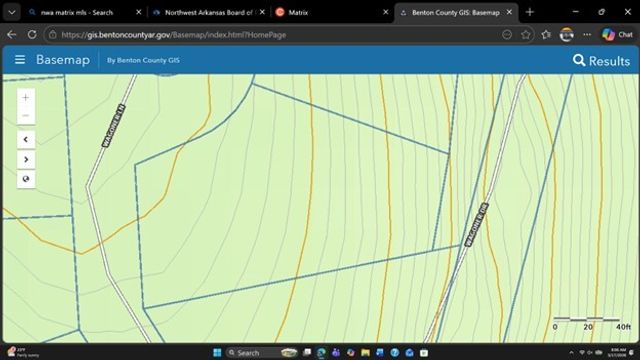Switch to the Matrix tab
The width and height of the screenshot is (640, 360).
pyautogui.click(x=298, y=13)
